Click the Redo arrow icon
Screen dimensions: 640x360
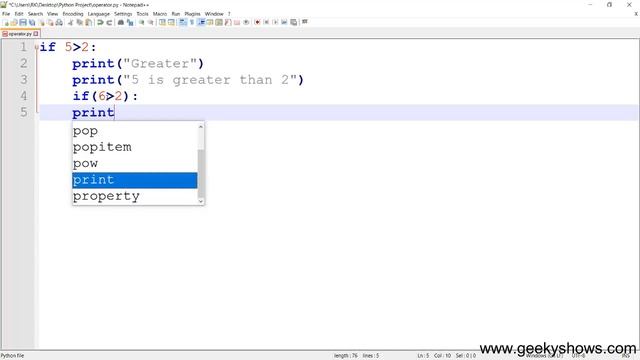click(x=109, y=22)
